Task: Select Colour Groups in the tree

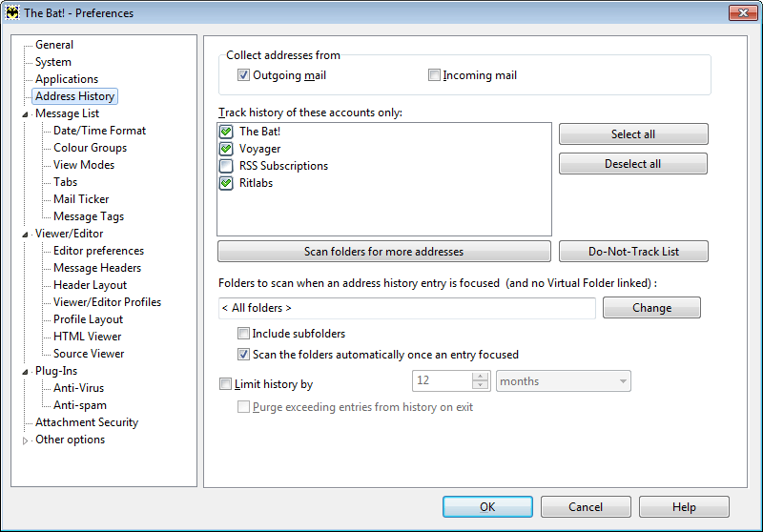Action: pos(90,148)
